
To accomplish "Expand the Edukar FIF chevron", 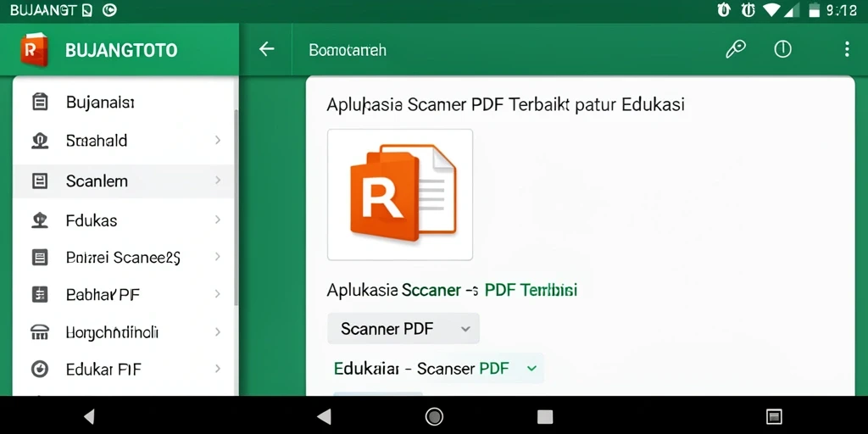I will pyautogui.click(x=218, y=368).
